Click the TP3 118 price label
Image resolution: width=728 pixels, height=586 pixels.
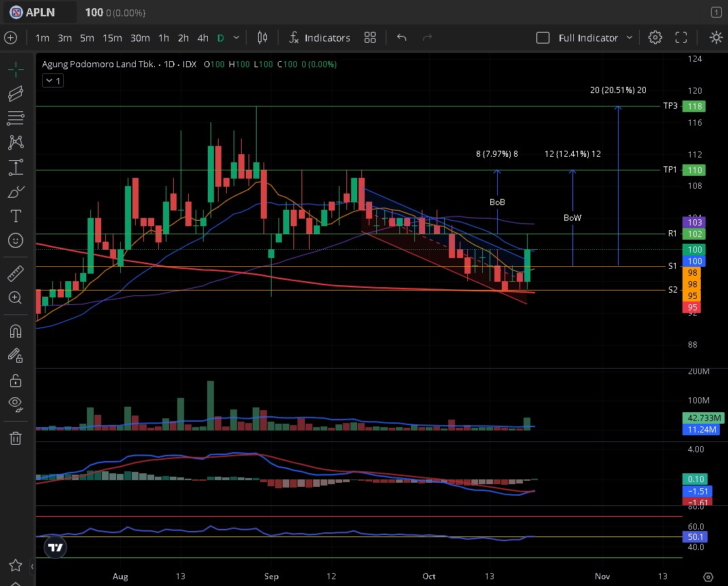click(694, 106)
